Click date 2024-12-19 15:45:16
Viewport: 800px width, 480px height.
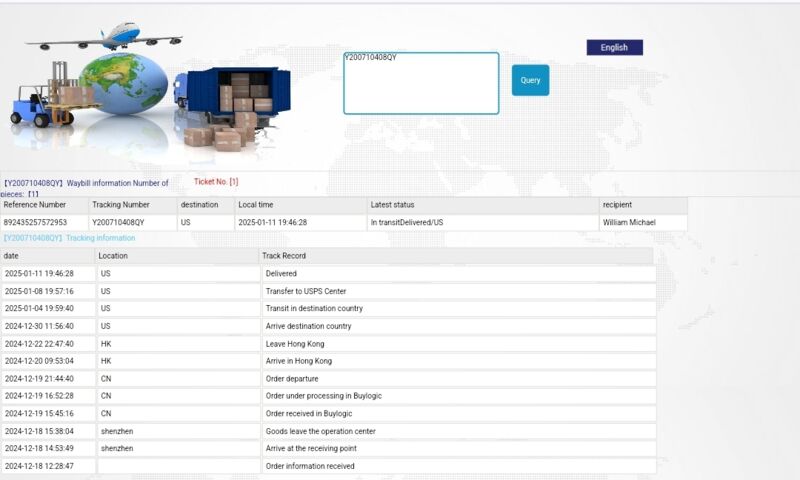point(39,414)
